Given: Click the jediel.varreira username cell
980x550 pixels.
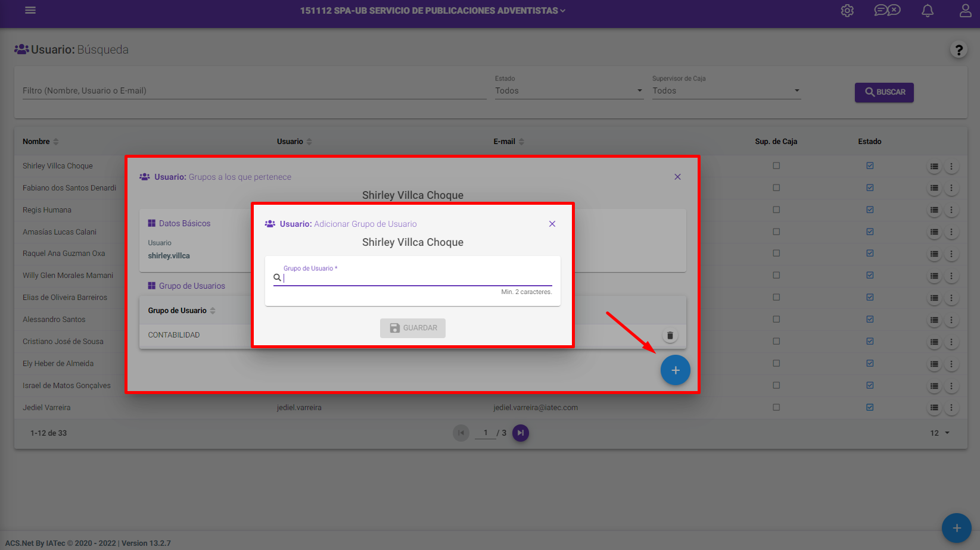Looking at the screenshot, I should pyautogui.click(x=299, y=408).
